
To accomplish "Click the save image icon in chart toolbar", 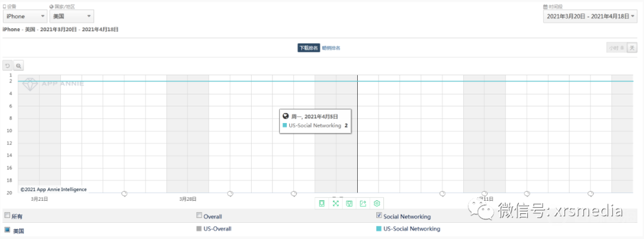I will (349, 204).
